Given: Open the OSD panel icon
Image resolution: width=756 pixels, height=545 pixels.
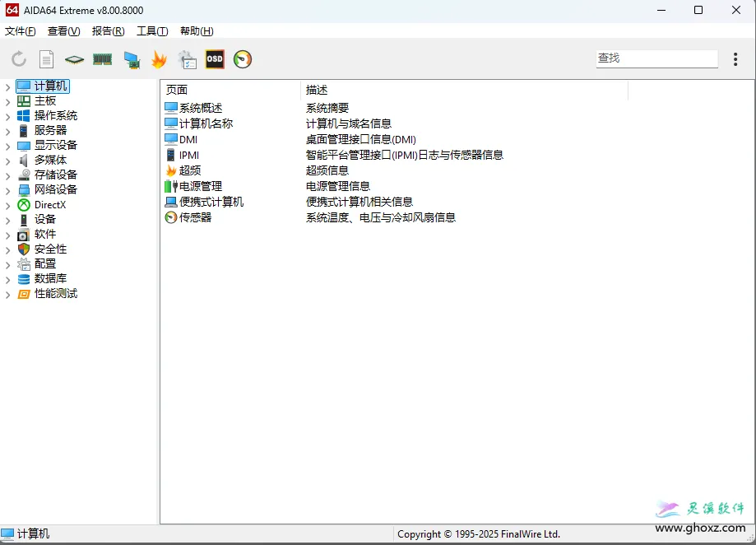Looking at the screenshot, I should pos(215,59).
